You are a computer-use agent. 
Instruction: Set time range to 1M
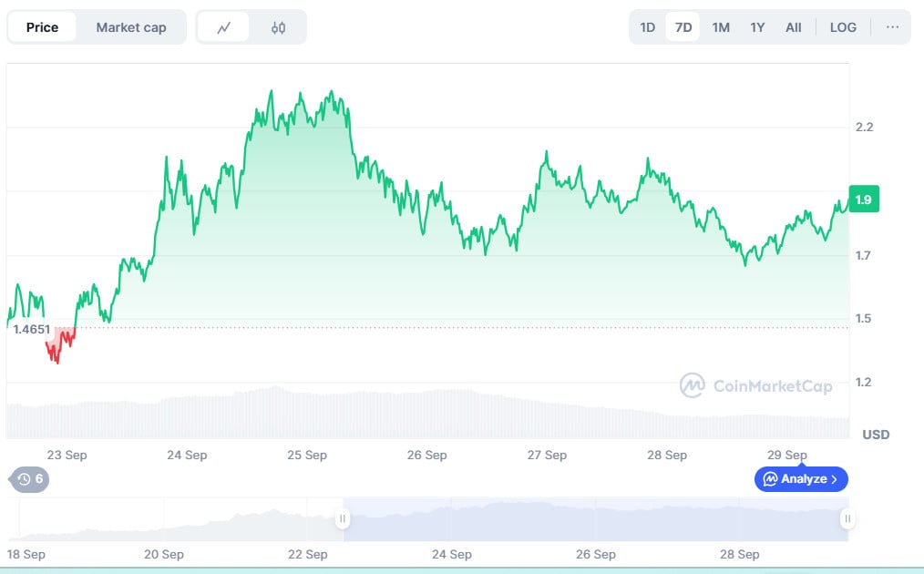[x=721, y=27]
